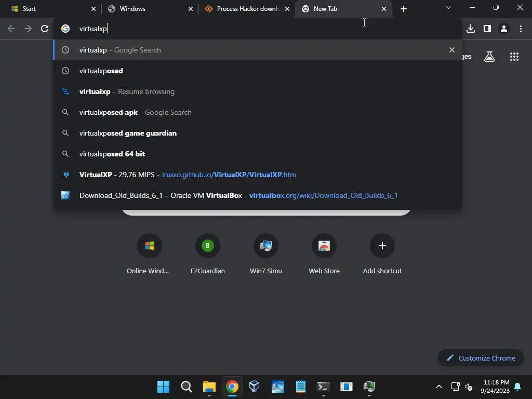
Task: Open the Downloads icon in Chrome toolbar
Action: (x=471, y=29)
